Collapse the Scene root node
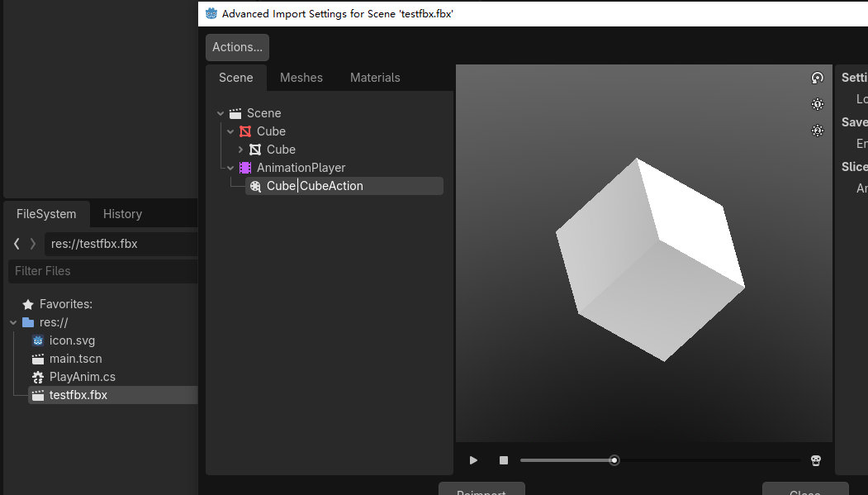 (x=221, y=113)
